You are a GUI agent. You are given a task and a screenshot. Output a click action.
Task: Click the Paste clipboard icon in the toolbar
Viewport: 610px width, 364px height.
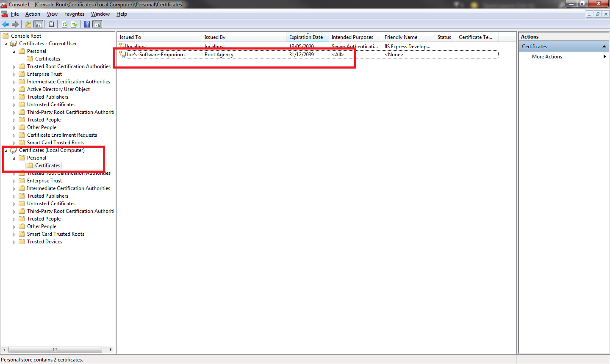51,24
